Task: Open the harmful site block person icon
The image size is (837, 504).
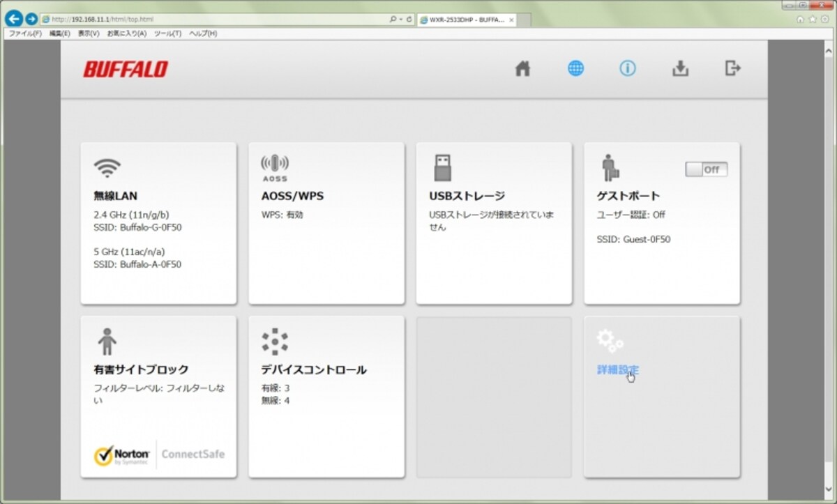Action: [107, 342]
